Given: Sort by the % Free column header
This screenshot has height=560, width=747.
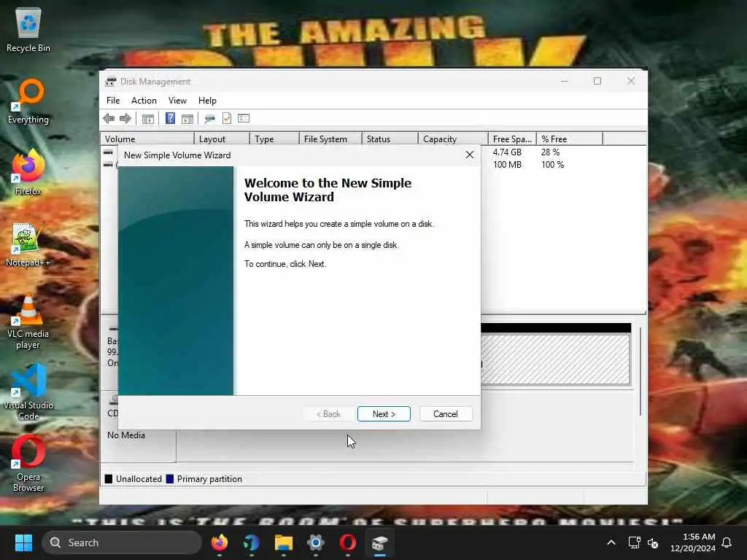Looking at the screenshot, I should click(570, 139).
